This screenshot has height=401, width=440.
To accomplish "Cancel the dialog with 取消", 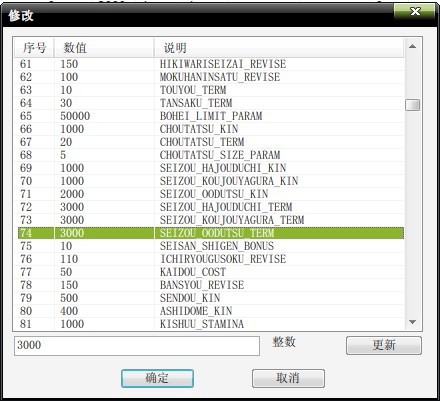I will click(288, 378).
